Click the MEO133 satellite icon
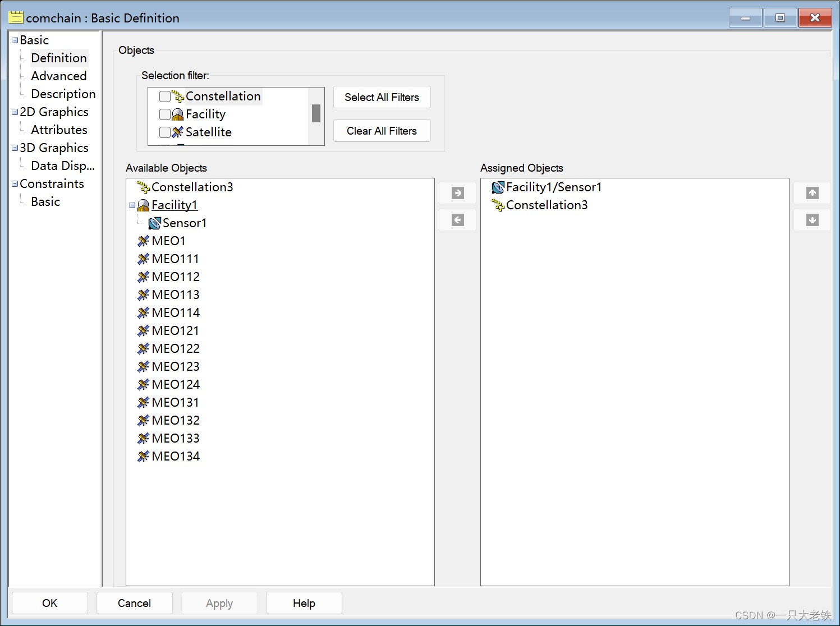This screenshot has width=840, height=626. tap(144, 439)
